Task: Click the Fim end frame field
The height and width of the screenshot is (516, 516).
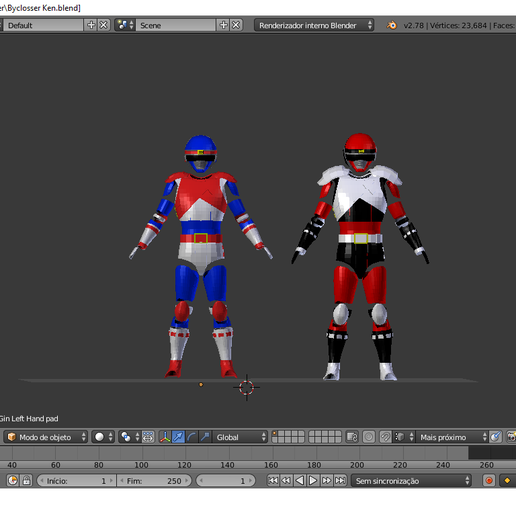Action: [x=154, y=481]
